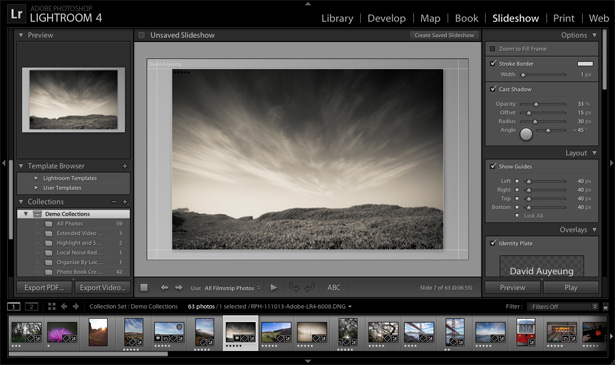This screenshot has width=615, height=365.
Task: Switch to Library module
Action: pos(337,18)
